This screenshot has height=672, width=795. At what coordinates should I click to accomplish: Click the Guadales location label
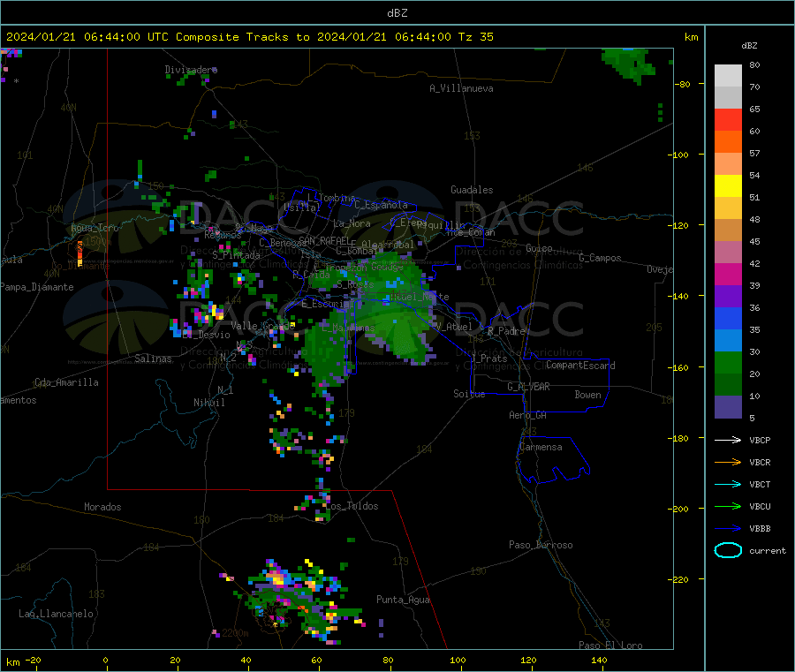point(472,190)
